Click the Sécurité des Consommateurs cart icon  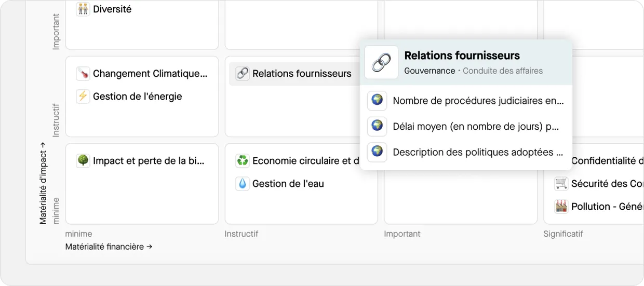[561, 184]
